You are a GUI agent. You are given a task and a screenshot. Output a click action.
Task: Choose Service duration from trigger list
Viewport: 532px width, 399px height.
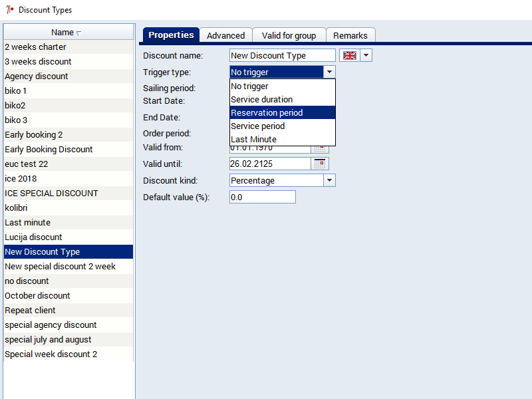coord(282,99)
